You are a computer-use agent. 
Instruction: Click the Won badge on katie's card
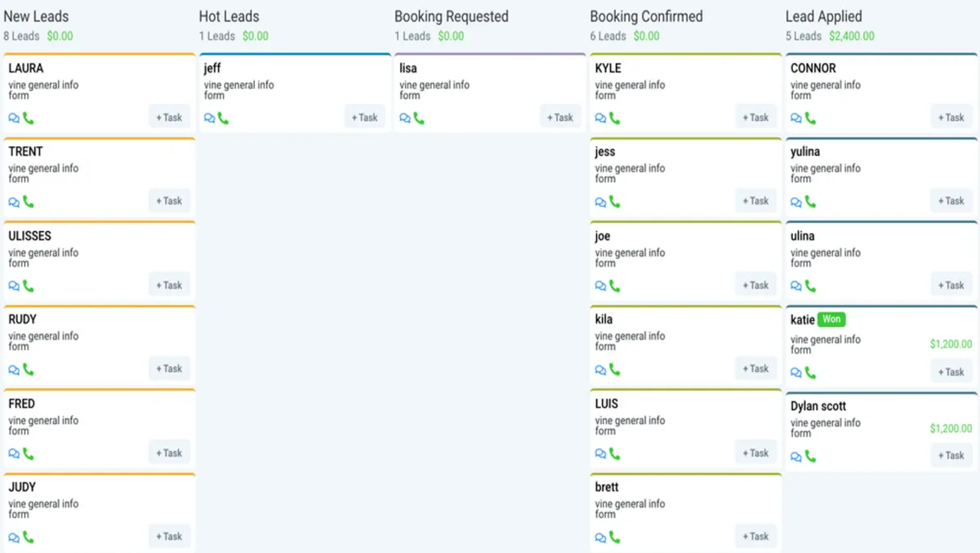pos(831,319)
